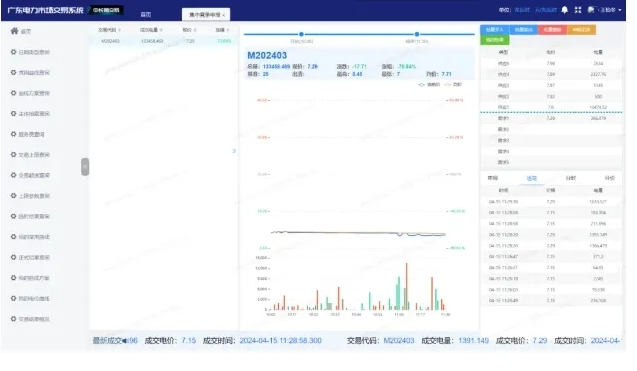
Task: Click the green button below the blue buttons
Action: (495, 40)
